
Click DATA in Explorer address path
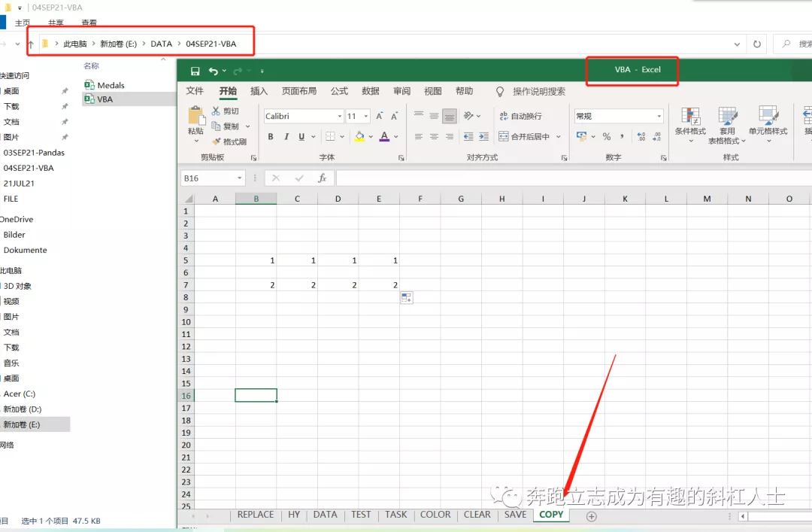(161, 44)
